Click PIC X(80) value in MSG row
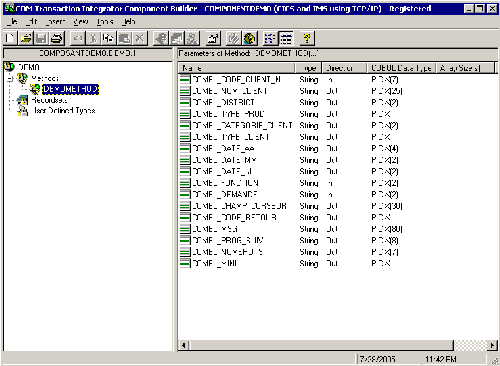The height and width of the screenshot is (366, 500). pos(387,229)
